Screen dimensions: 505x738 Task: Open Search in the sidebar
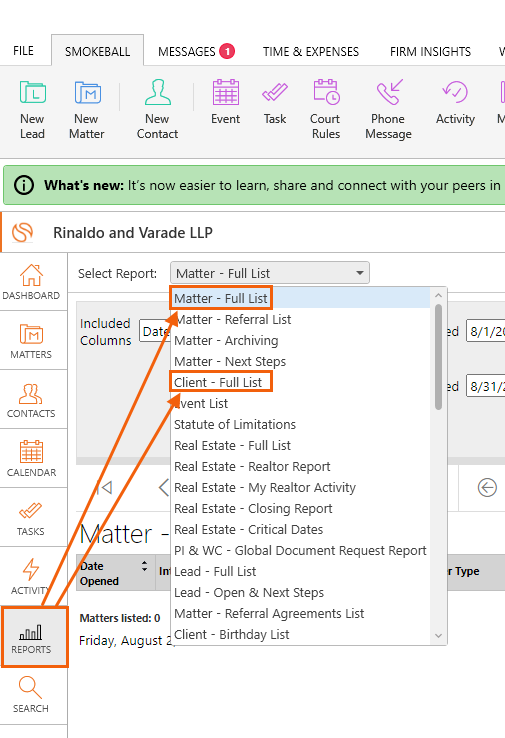coord(32,695)
